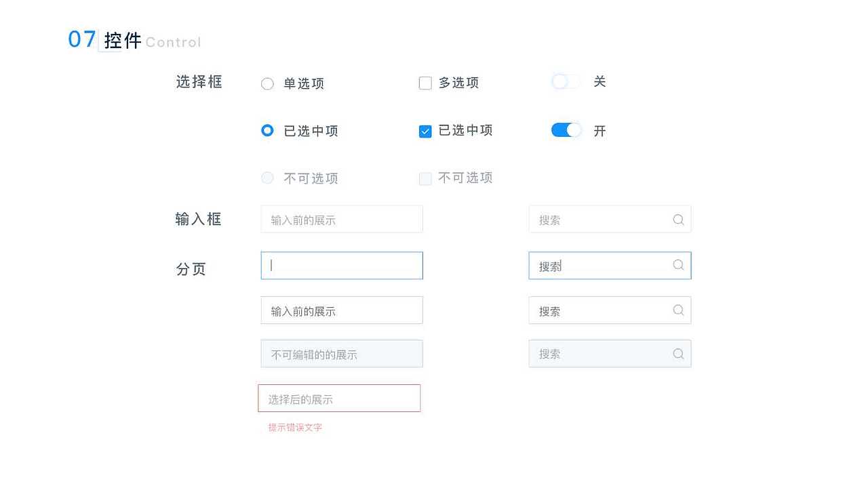
Task: Click the selected 已选中项 radio button
Action: click(x=267, y=131)
